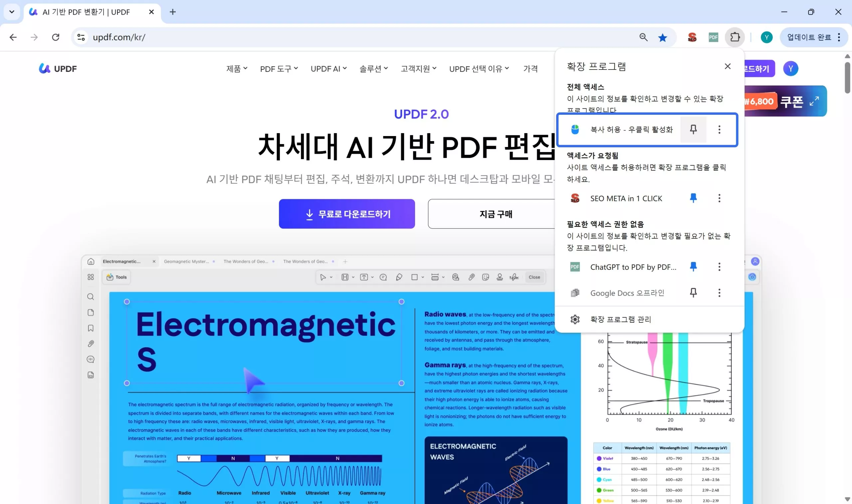Viewport: 852px width, 504px height.
Task: Click bookmark icon in preview sidebar
Action: coord(91,328)
